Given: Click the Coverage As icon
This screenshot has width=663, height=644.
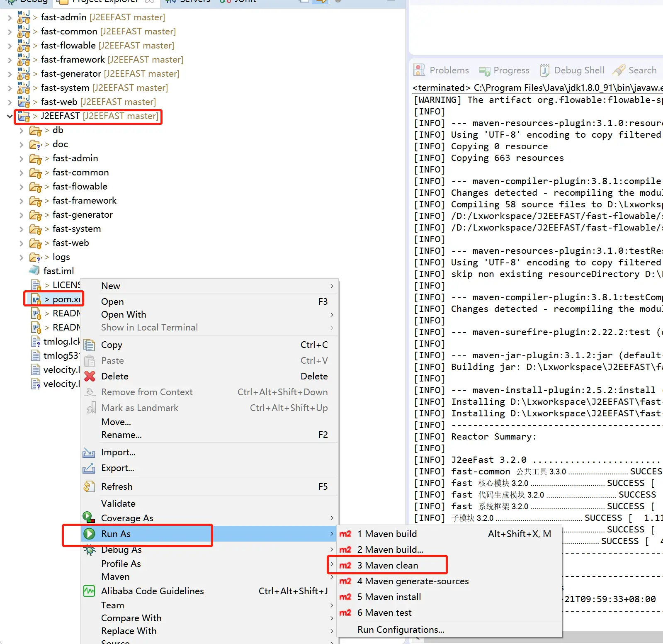Looking at the screenshot, I should pyautogui.click(x=89, y=517).
